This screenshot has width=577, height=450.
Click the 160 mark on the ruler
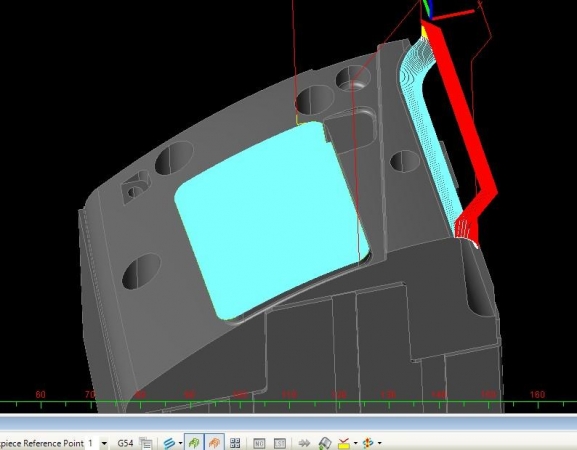tap(537, 394)
